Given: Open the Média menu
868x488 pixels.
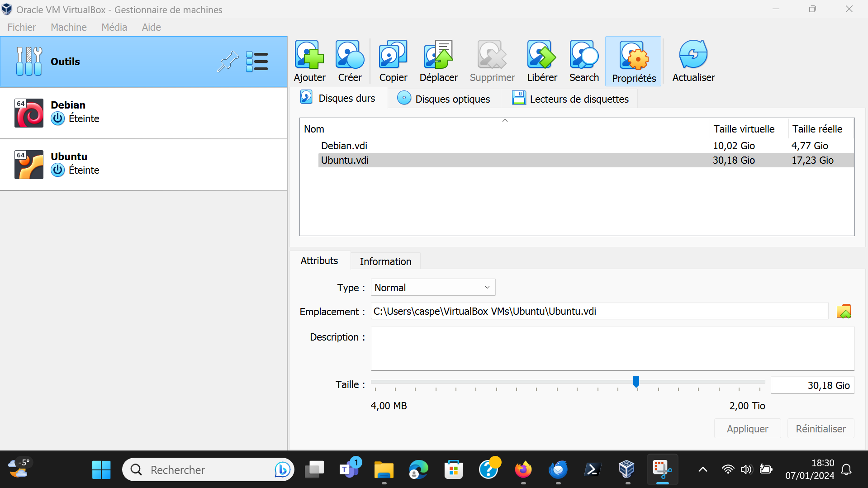Looking at the screenshot, I should pos(114,27).
